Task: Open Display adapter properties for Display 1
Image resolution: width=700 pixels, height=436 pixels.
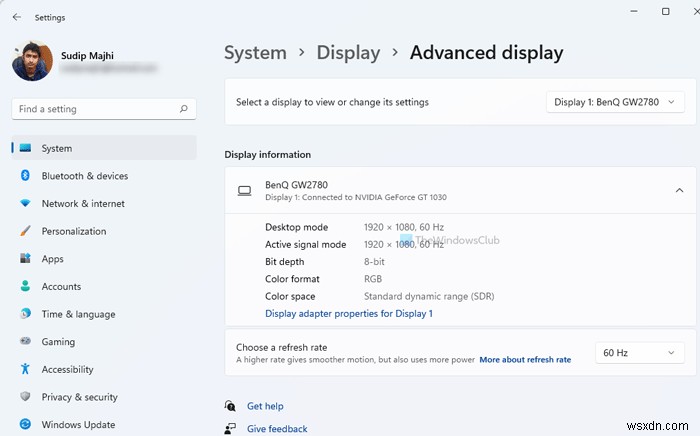Action: coord(348,314)
